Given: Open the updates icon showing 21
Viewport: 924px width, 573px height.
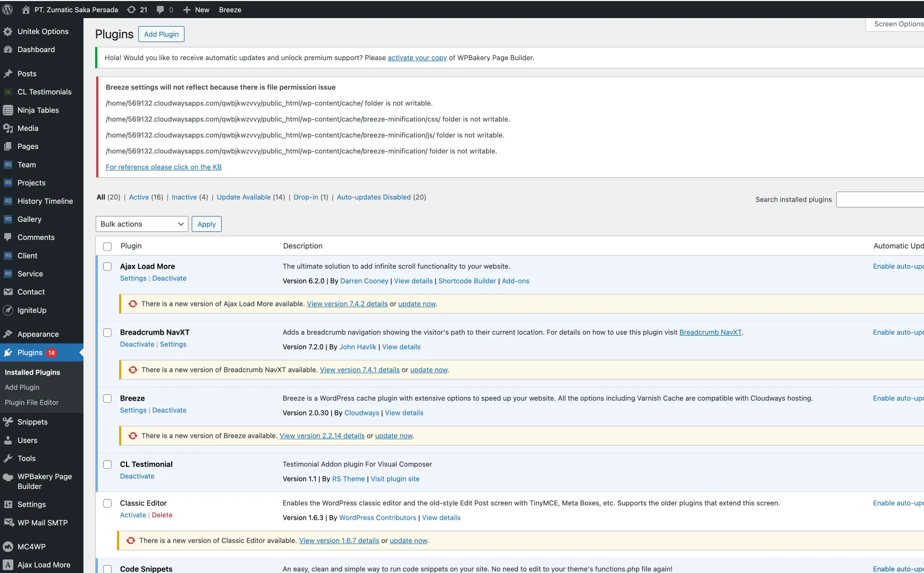Looking at the screenshot, I should 131,10.
